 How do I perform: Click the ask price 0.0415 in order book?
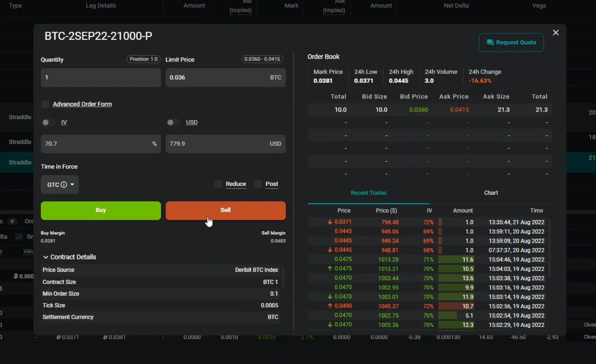pos(459,110)
